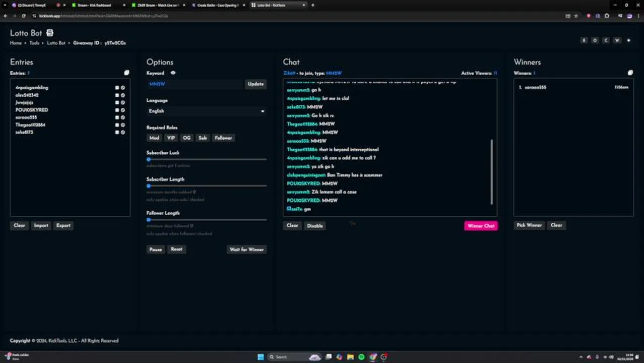
Task: Reload the page in the browser
Action: point(24,16)
